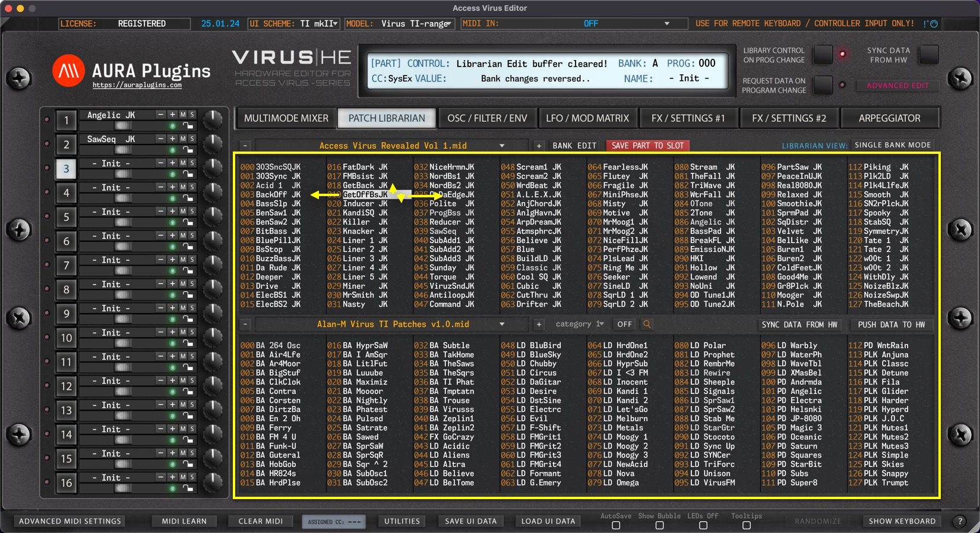The image size is (980, 533).
Task: Open the Access Virus Revealed bank dropdown
Action: [502, 146]
